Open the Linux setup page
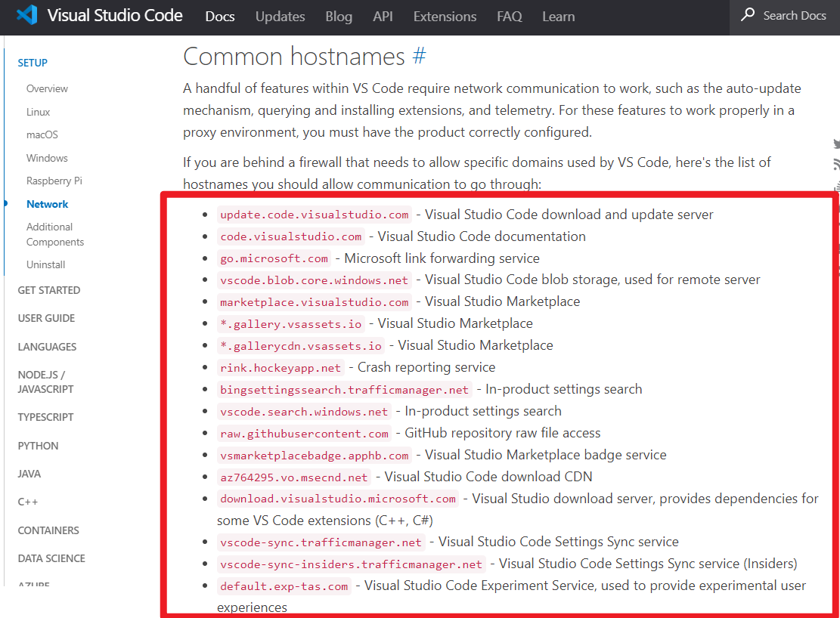Viewport: 840px width, 618px height. point(38,112)
